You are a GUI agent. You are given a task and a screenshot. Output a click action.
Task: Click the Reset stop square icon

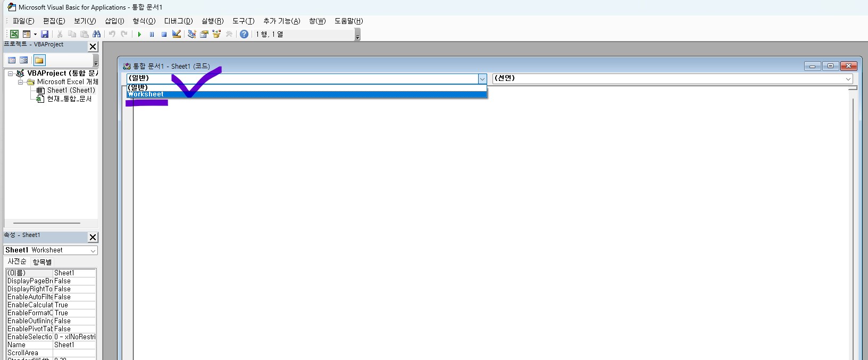(x=164, y=34)
